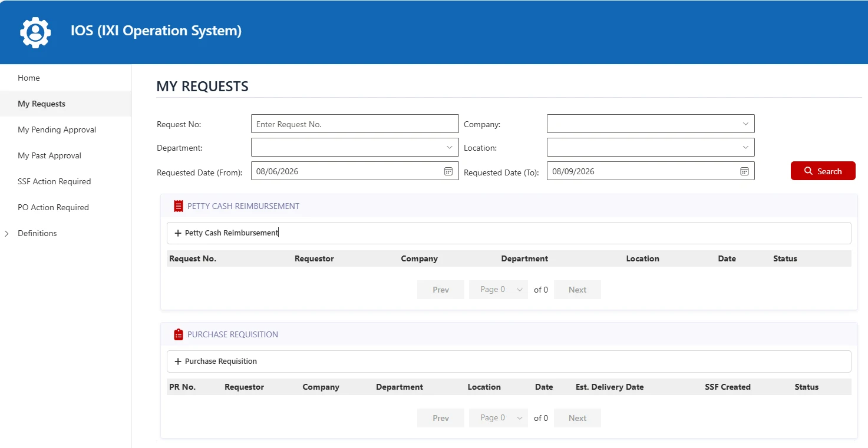The height and width of the screenshot is (448, 868).
Task: Click Next in Petty Cash pagination
Action: tap(577, 290)
